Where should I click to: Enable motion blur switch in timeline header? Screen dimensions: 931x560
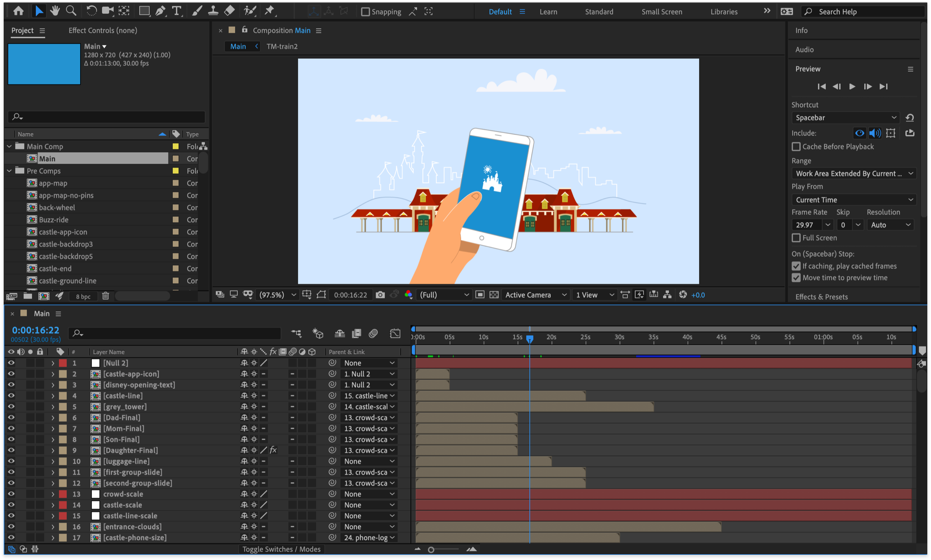pos(373,333)
